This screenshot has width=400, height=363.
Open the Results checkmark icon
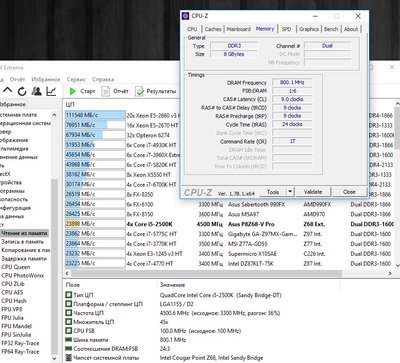pos(139,91)
